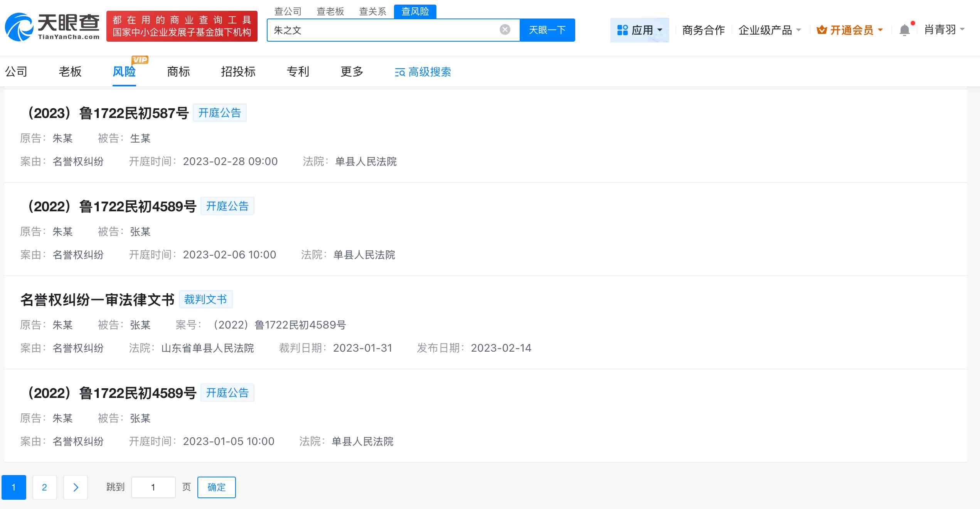Viewport: 980px width, 509px height.
Task: Go to next page with arrow icon
Action: tap(76, 487)
